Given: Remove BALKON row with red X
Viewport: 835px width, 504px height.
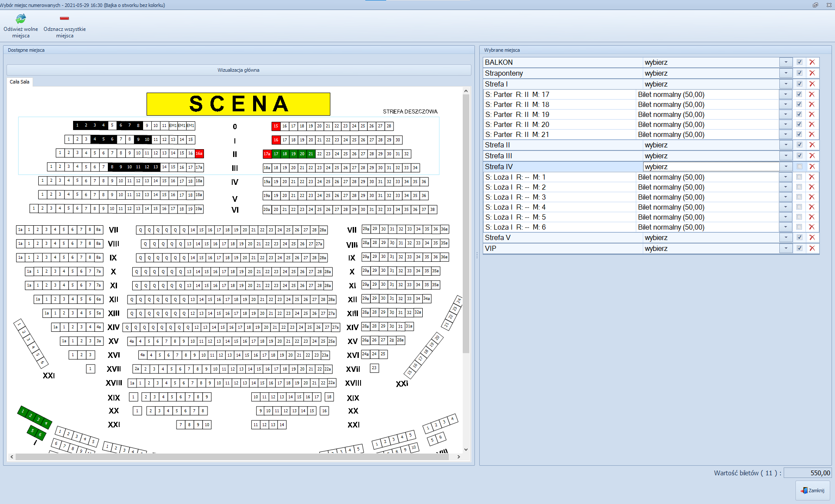Looking at the screenshot, I should coord(812,62).
